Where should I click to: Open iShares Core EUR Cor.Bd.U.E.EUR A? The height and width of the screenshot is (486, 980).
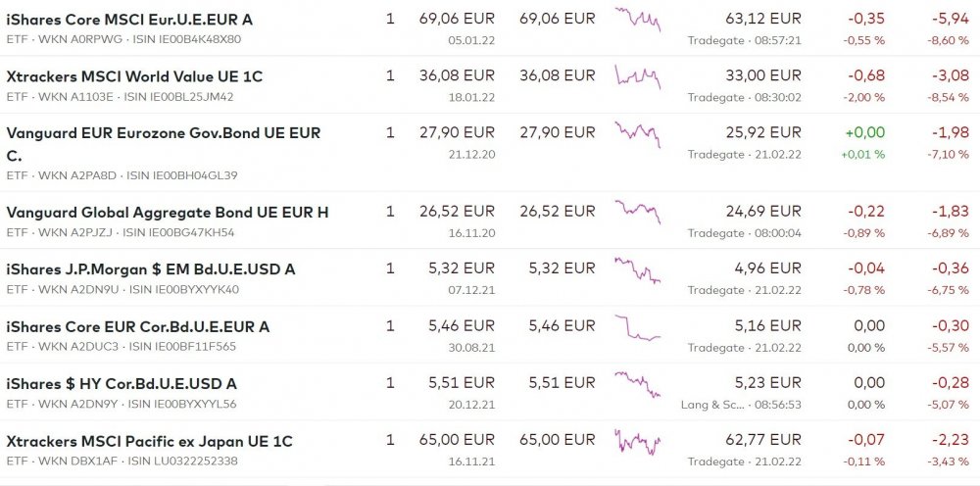tap(137, 326)
